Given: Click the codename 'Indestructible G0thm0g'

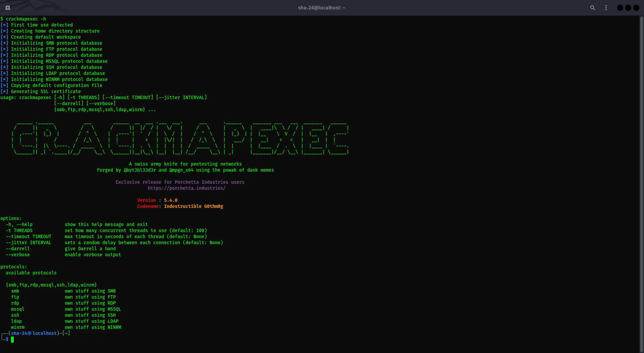Looking at the screenshot, I should pyautogui.click(x=193, y=206).
